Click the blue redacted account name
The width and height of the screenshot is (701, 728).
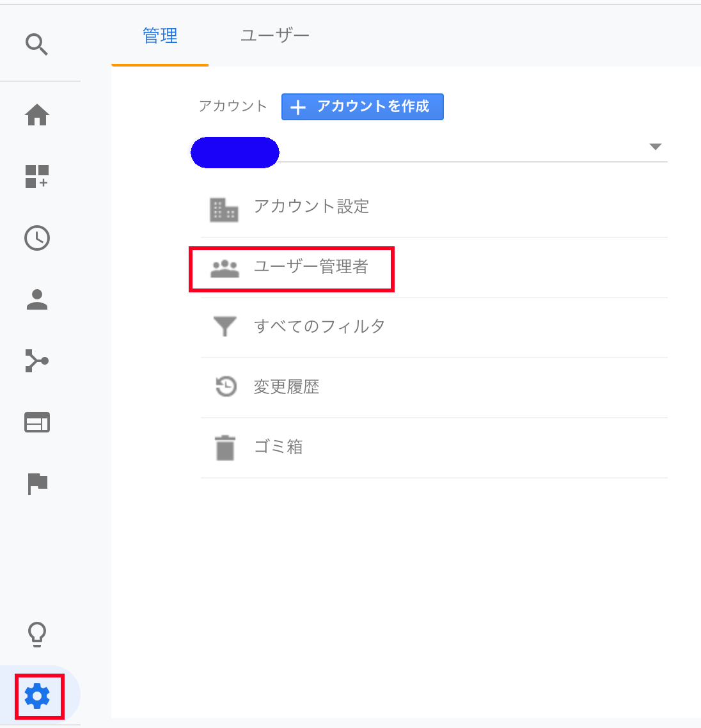click(x=235, y=152)
